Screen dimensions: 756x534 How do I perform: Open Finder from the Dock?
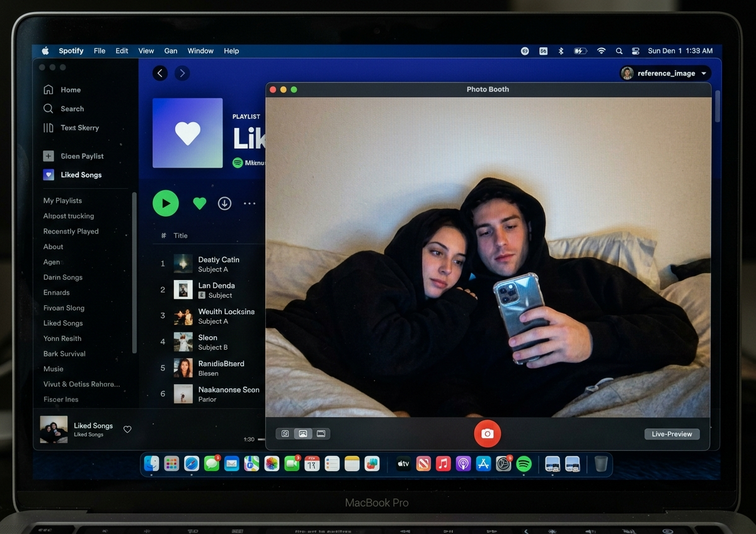[152, 464]
